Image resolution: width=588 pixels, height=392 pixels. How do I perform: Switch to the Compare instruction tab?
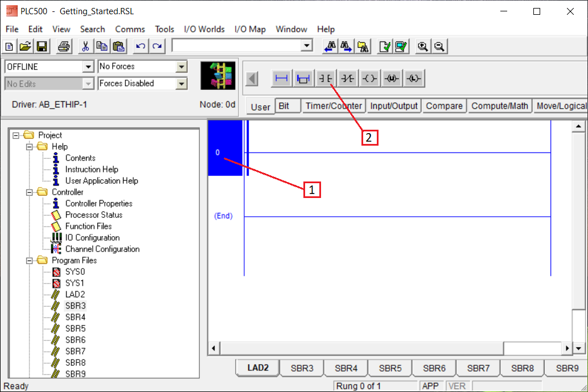[444, 106]
